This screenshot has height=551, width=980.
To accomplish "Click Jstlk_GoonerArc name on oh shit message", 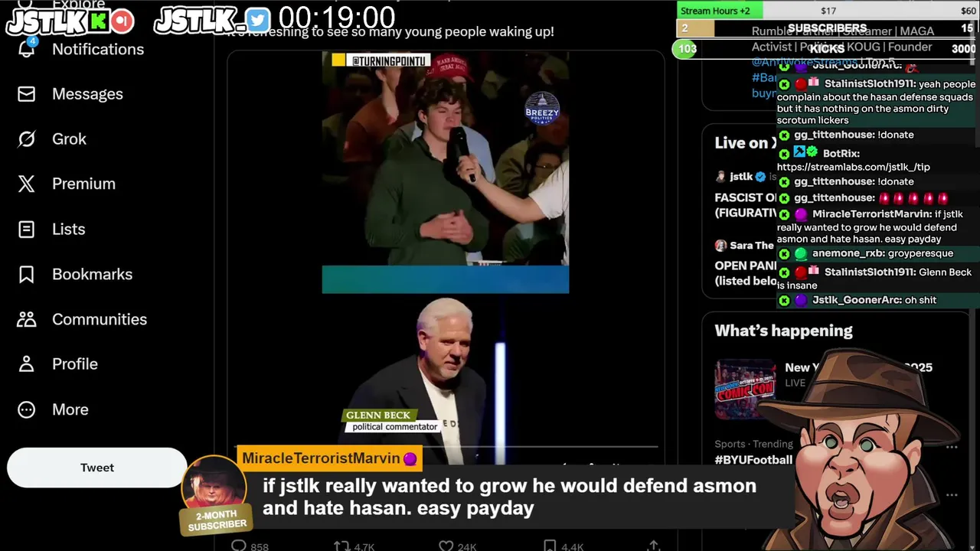I will coord(857,300).
